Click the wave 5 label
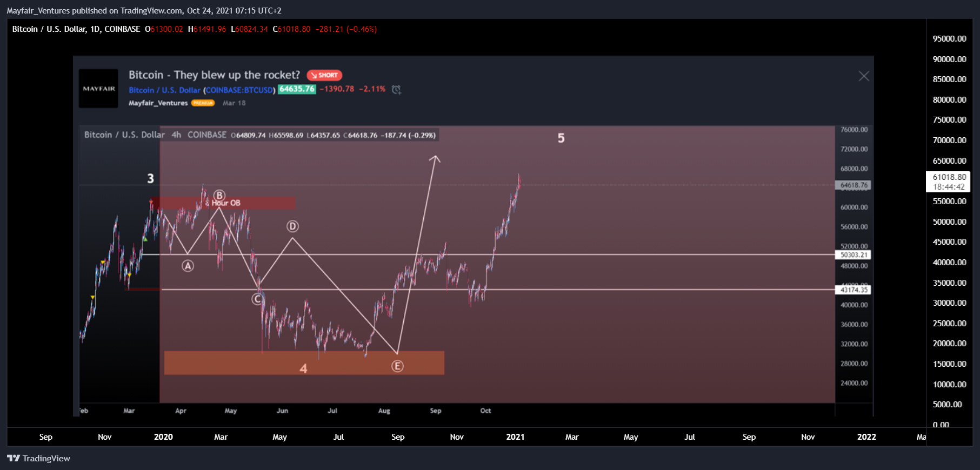Screen dimensions: 980x470 coord(561,138)
